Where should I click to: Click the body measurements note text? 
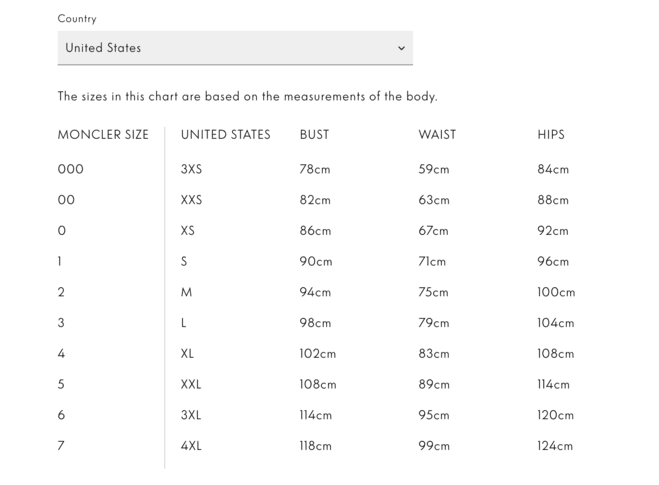tap(248, 96)
